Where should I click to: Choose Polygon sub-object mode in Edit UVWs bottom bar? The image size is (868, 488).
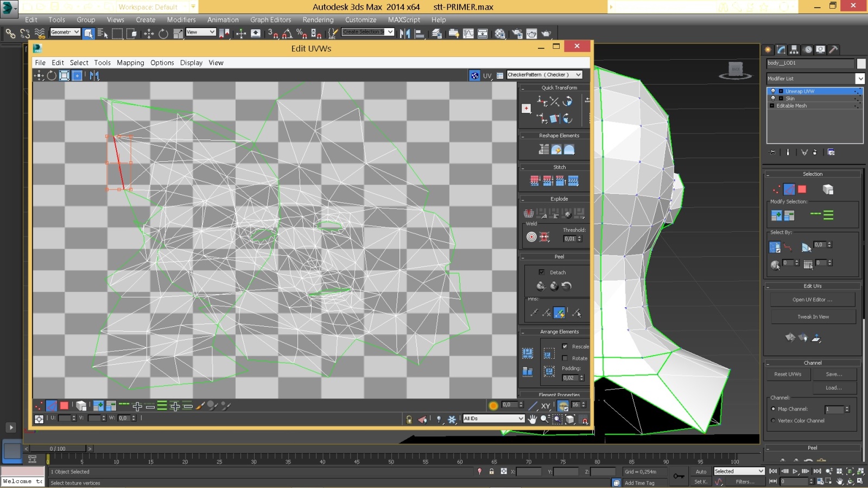pyautogui.click(x=64, y=405)
